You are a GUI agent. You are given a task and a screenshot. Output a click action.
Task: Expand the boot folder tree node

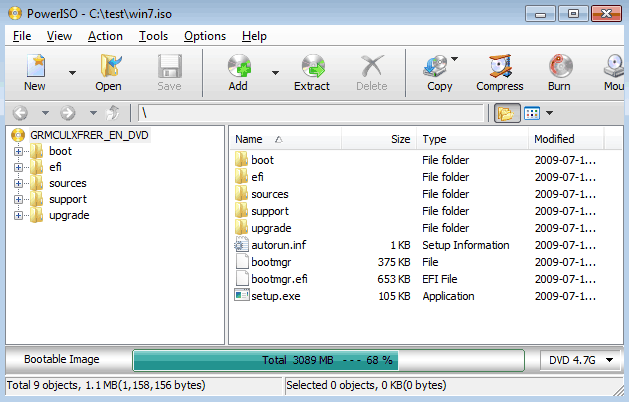tap(18, 151)
